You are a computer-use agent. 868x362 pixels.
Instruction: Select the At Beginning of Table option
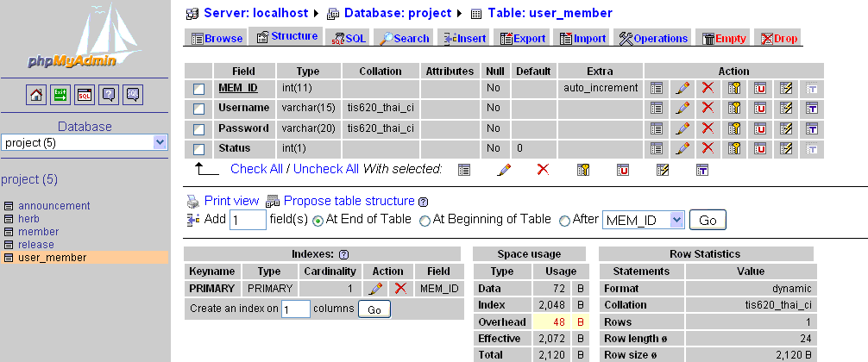point(425,221)
